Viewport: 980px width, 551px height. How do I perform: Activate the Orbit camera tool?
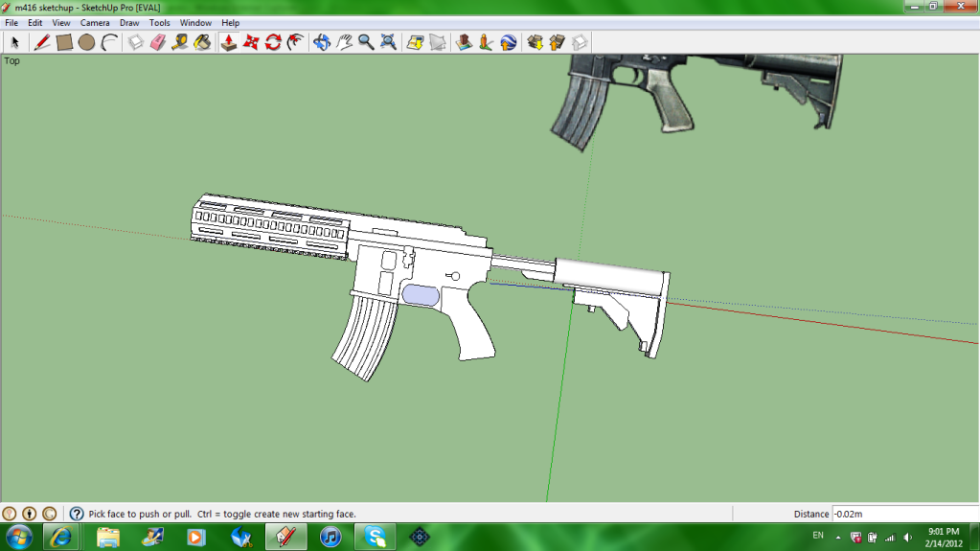point(322,42)
